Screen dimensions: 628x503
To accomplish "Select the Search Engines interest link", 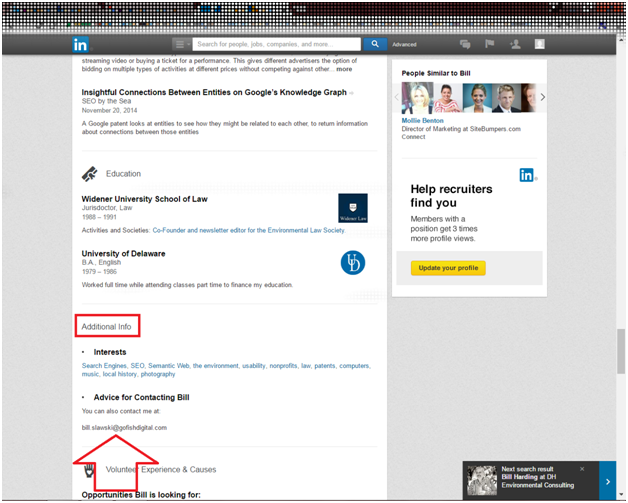I will point(104,366).
